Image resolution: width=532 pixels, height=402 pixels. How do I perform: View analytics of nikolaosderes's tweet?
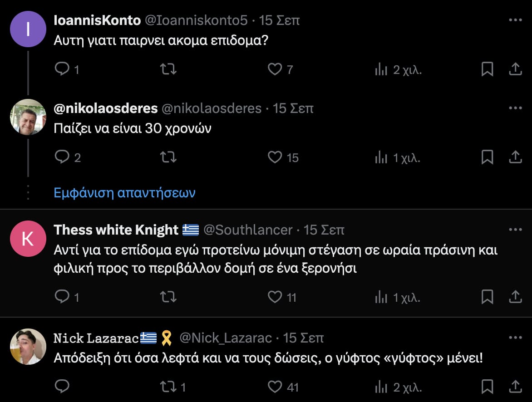[381, 157]
